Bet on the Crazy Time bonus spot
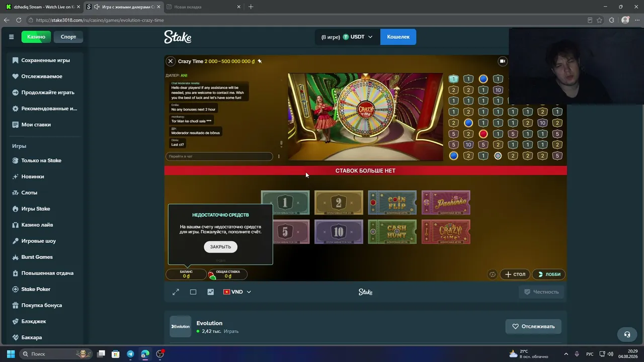Screen dimensions: 644x362 (446, 232)
